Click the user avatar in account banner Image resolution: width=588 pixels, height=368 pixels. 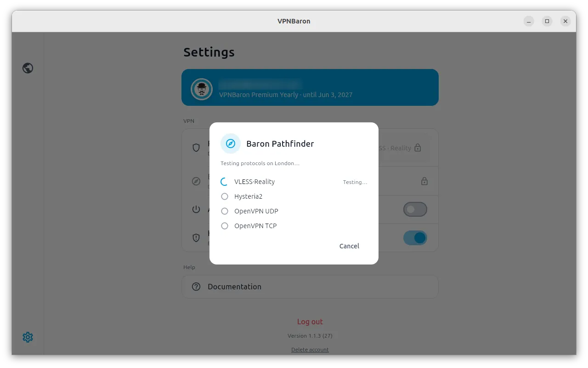click(x=202, y=89)
